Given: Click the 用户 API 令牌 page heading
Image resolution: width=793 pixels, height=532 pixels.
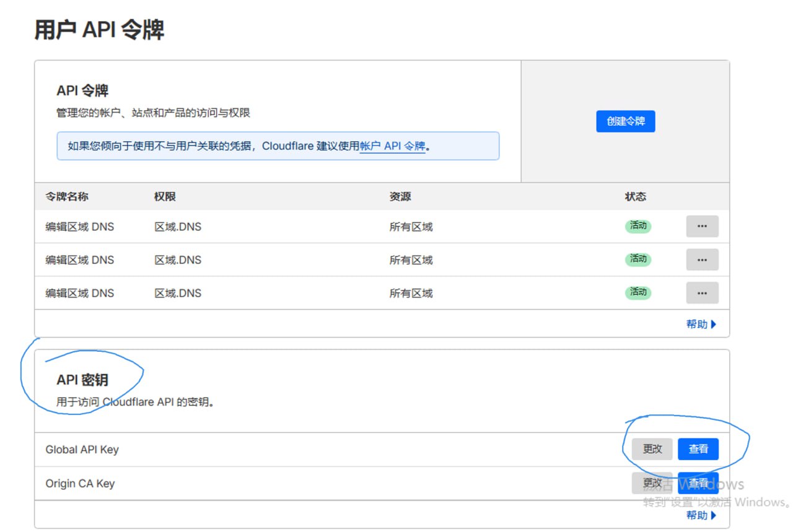Looking at the screenshot, I should [99, 30].
